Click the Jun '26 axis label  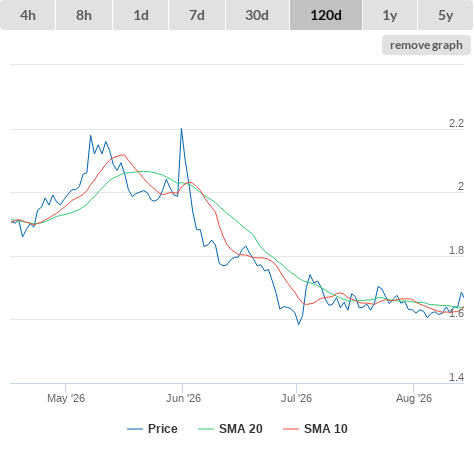pos(183,398)
